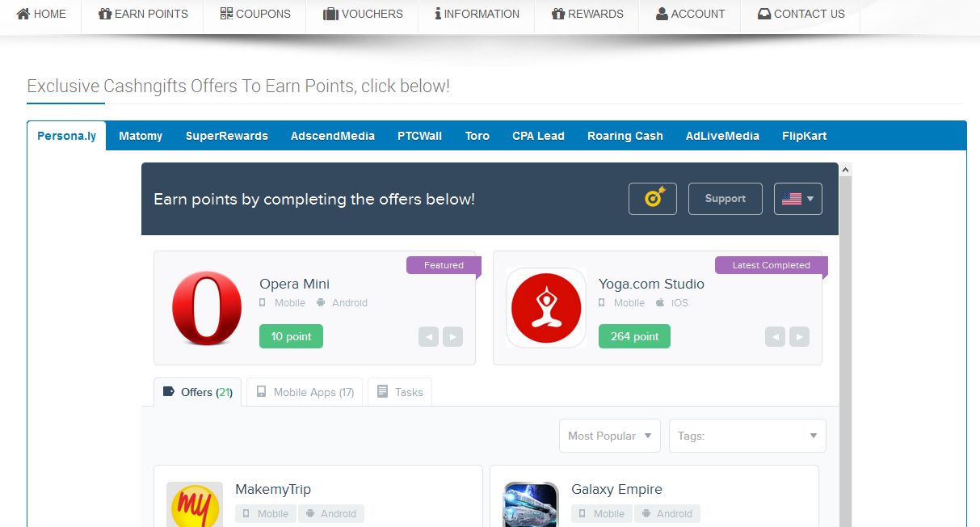Show next latest completed offer
Viewport: 980px width, 527px height.
click(x=799, y=337)
